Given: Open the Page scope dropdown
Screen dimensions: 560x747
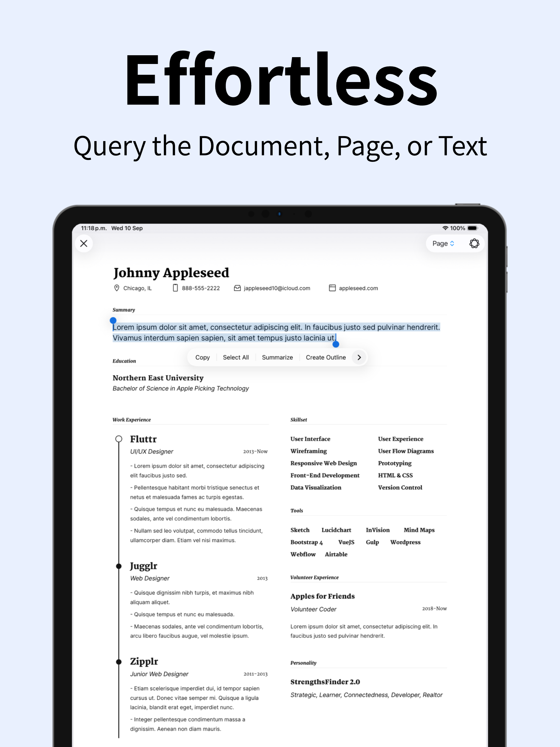Looking at the screenshot, I should point(443,243).
